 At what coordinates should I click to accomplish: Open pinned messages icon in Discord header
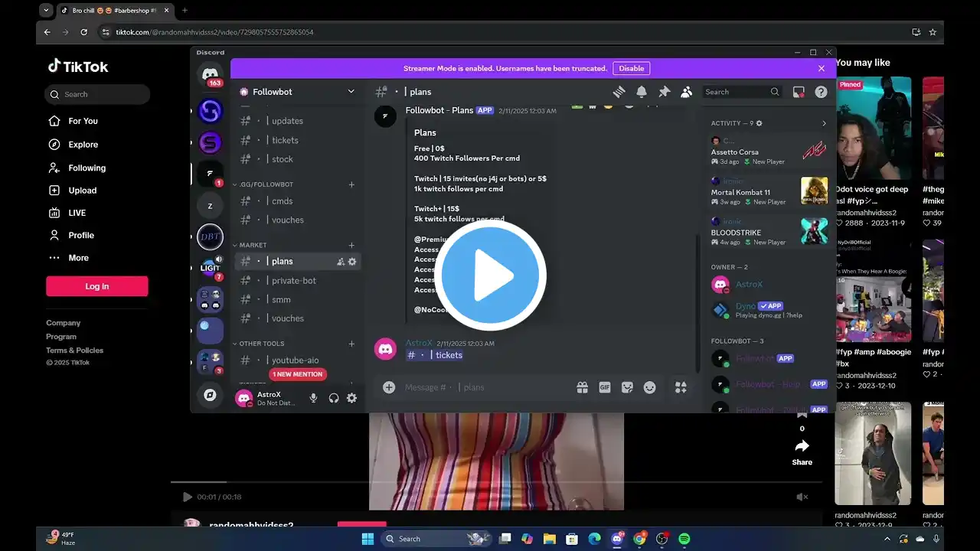click(x=665, y=92)
